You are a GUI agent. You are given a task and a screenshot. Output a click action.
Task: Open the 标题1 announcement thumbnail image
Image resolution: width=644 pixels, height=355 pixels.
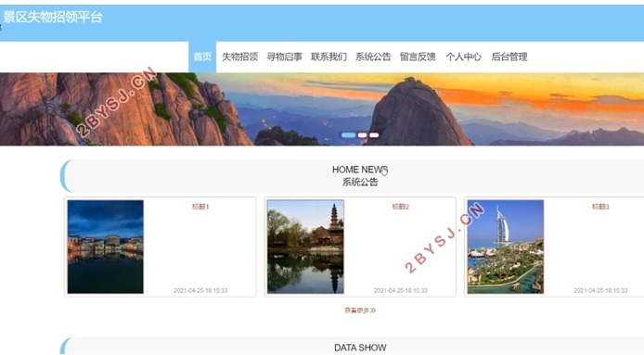[x=106, y=247]
